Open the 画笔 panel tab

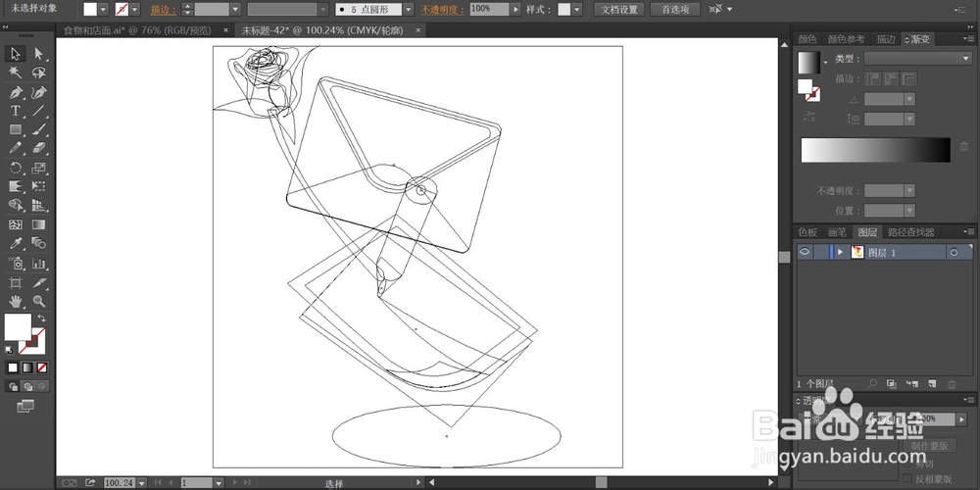click(838, 232)
